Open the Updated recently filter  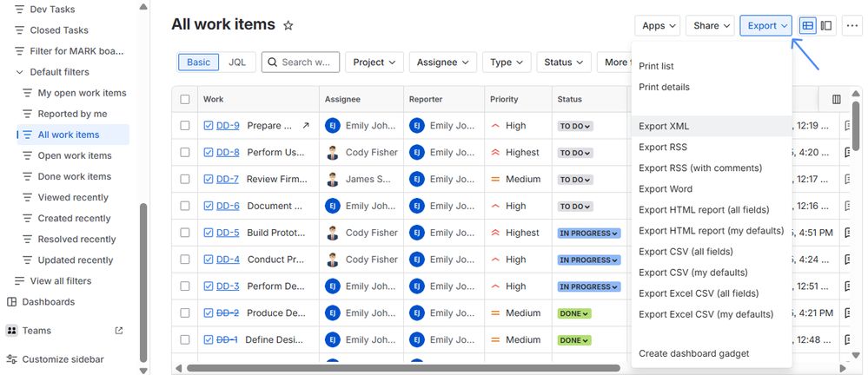point(76,260)
